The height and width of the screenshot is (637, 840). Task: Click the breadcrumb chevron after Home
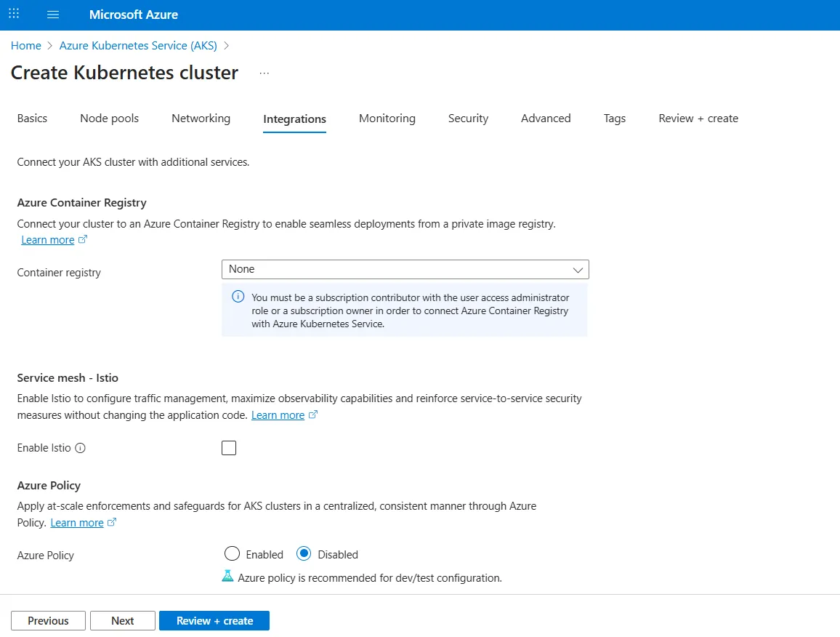click(50, 46)
